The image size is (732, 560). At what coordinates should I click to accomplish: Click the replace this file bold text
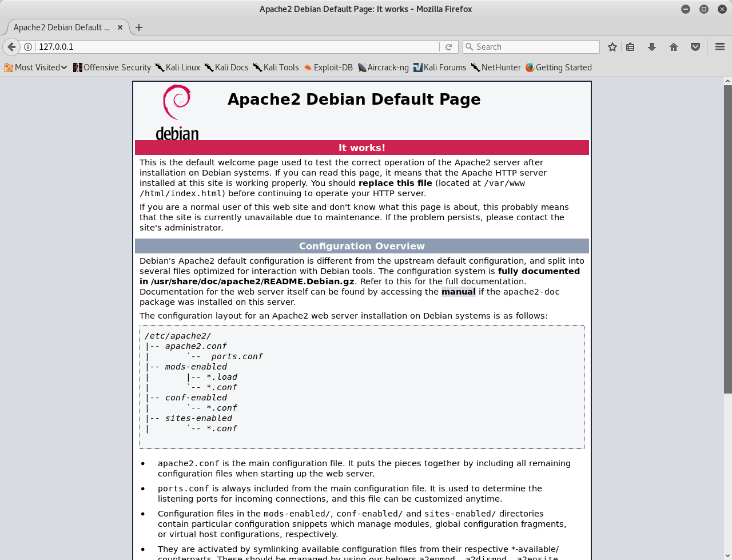coord(395,183)
